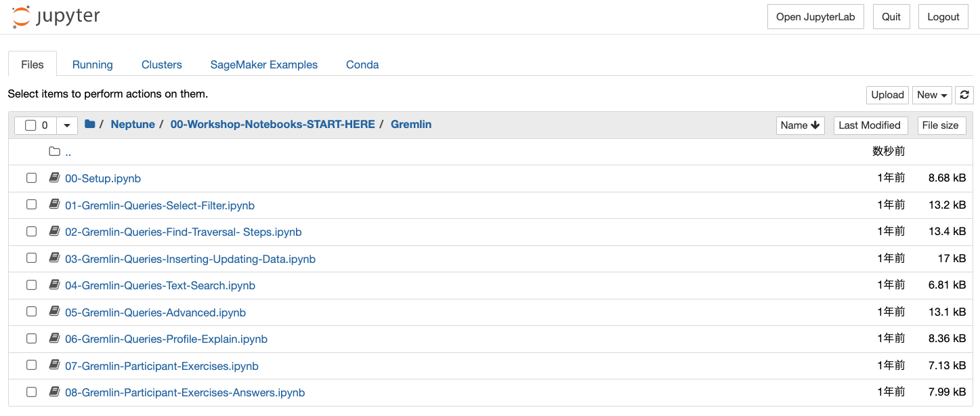The width and height of the screenshot is (980, 416).
Task: Open the SageMaker Examples tab
Action: point(264,64)
